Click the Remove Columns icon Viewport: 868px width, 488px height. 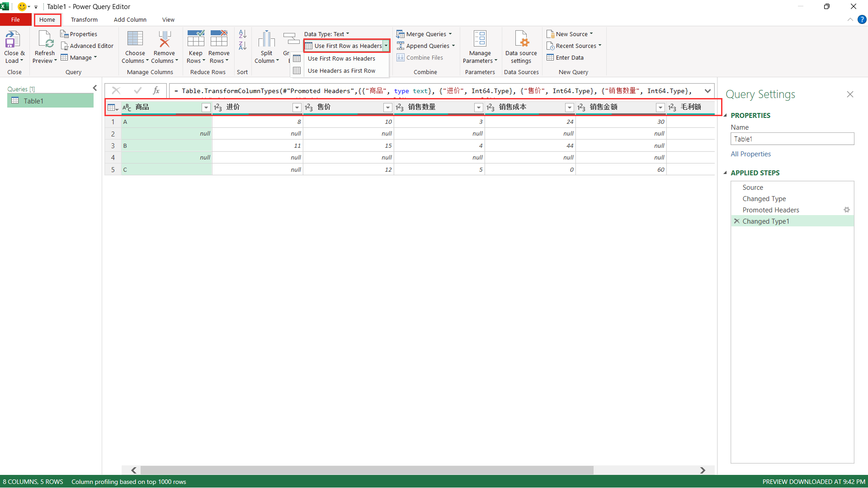[164, 40]
